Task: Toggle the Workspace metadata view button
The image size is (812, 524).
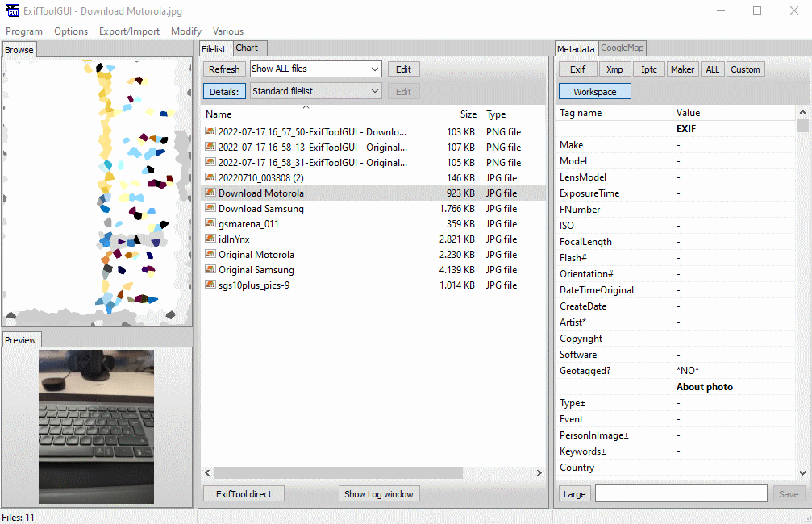Action: (594, 92)
